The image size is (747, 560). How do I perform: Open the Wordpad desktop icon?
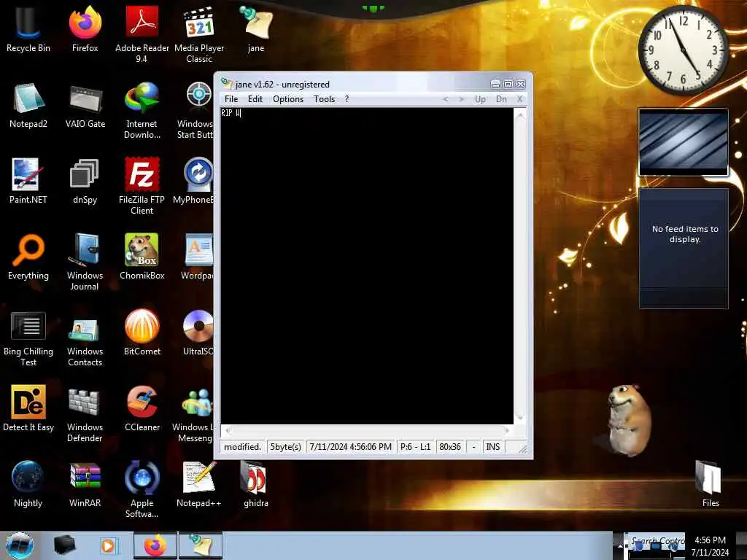click(x=197, y=257)
